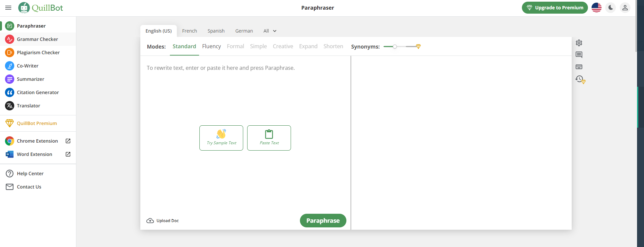Click the US flag language icon
This screenshot has height=247, width=644.
pyautogui.click(x=597, y=8)
